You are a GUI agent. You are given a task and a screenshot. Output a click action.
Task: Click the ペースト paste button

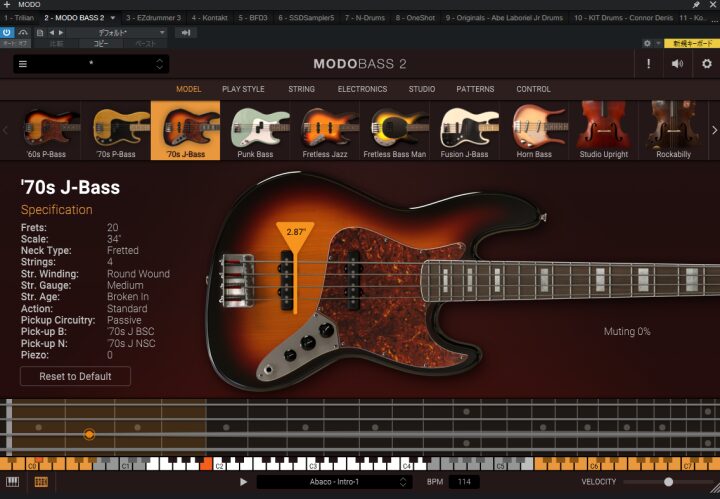pyautogui.click(x=146, y=44)
